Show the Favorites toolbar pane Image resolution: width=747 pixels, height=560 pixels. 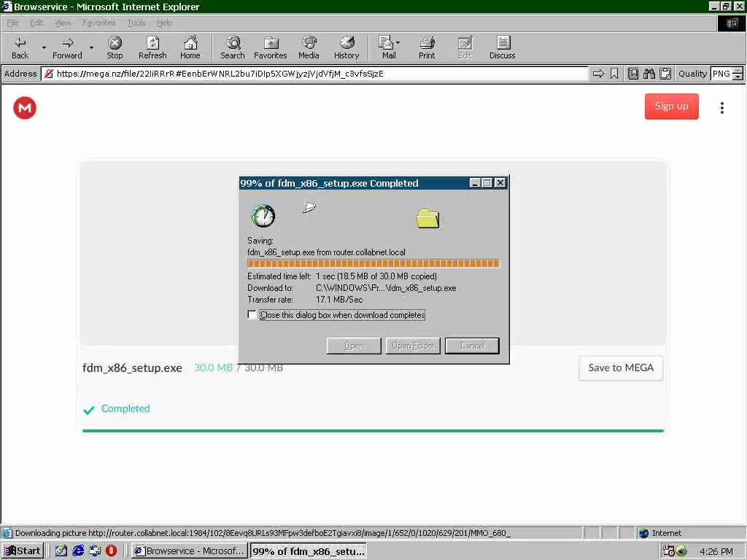pyautogui.click(x=270, y=47)
